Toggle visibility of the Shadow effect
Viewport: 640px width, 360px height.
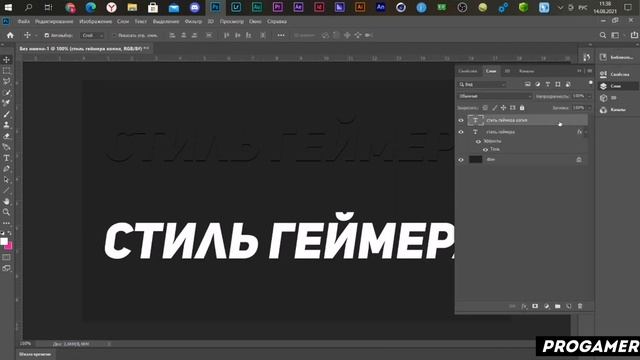485,150
